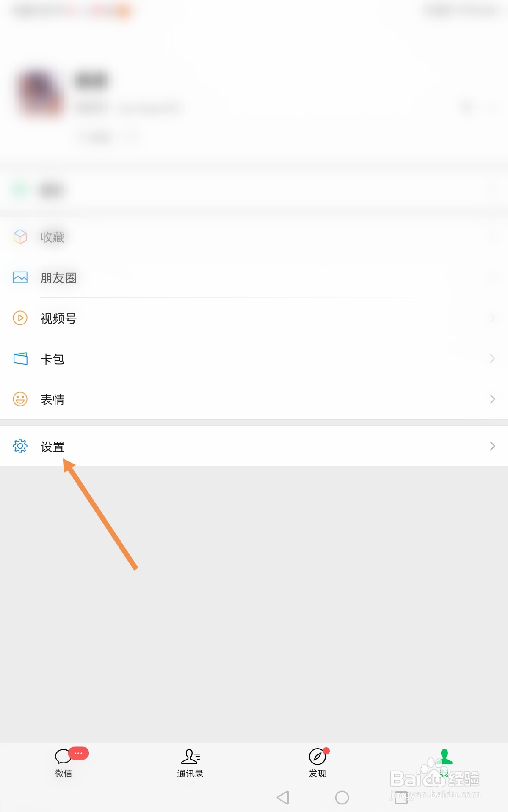Tap the Favorites cube icon

tap(20, 237)
